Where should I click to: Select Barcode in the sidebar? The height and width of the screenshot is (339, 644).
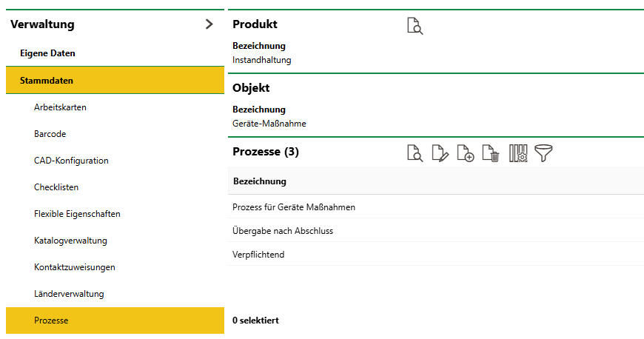[50, 134]
